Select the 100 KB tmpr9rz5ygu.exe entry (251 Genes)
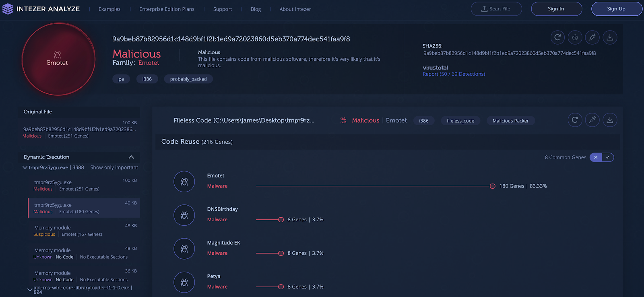This screenshot has width=644, height=297. [84, 185]
